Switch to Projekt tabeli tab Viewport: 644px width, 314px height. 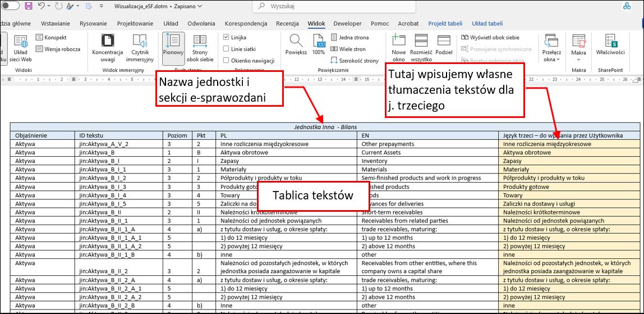pos(445,24)
